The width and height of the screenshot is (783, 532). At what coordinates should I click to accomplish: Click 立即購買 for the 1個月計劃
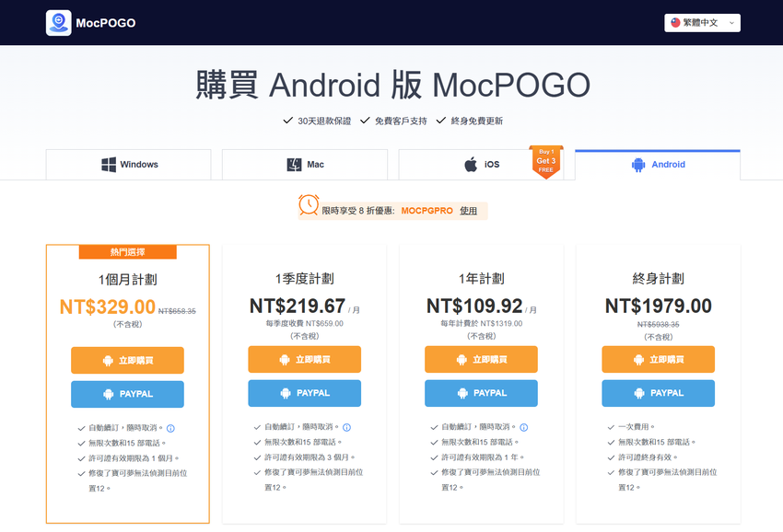(x=127, y=360)
